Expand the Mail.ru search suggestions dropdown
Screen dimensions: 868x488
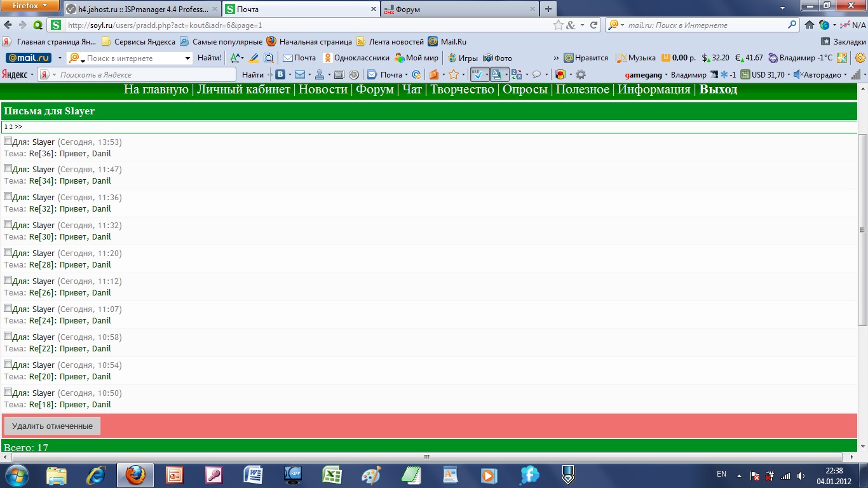[187, 58]
